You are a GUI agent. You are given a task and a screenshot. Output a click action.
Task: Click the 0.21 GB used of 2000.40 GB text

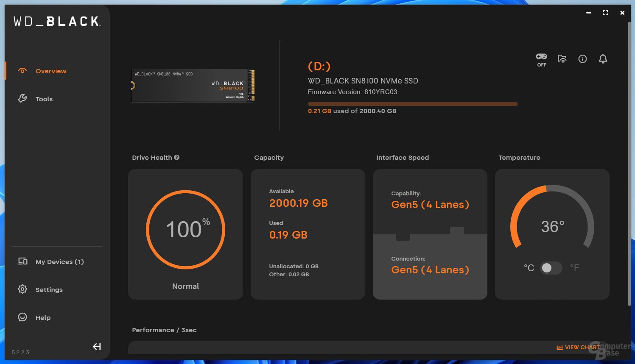(352, 111)
